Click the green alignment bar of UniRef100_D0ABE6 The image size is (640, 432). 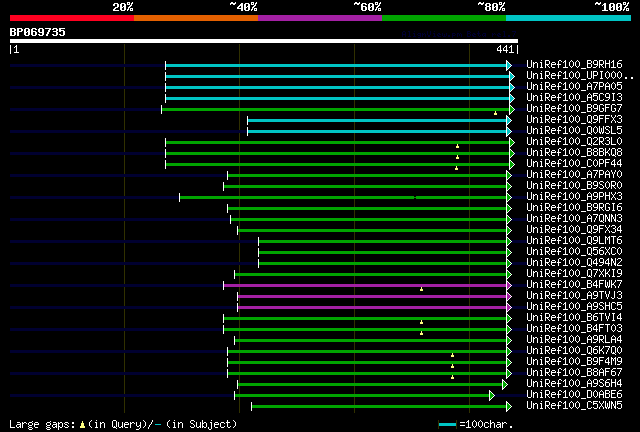click(362, 396)
